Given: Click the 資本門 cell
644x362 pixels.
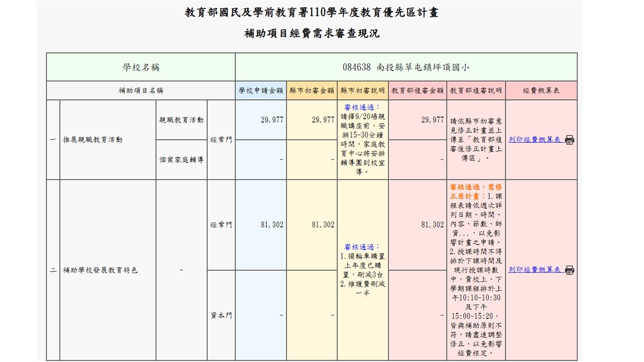Looking at the screenshot, I should tap(221, 315).
